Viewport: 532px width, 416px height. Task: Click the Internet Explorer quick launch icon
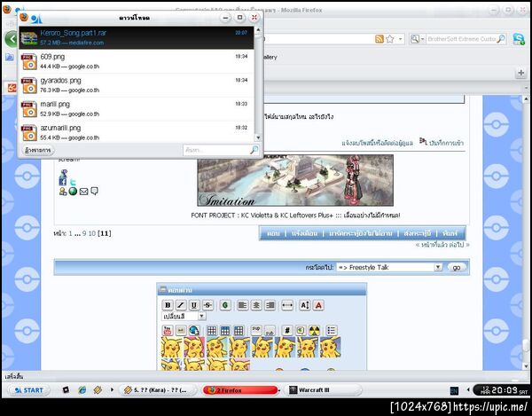(x=82, y=390)
